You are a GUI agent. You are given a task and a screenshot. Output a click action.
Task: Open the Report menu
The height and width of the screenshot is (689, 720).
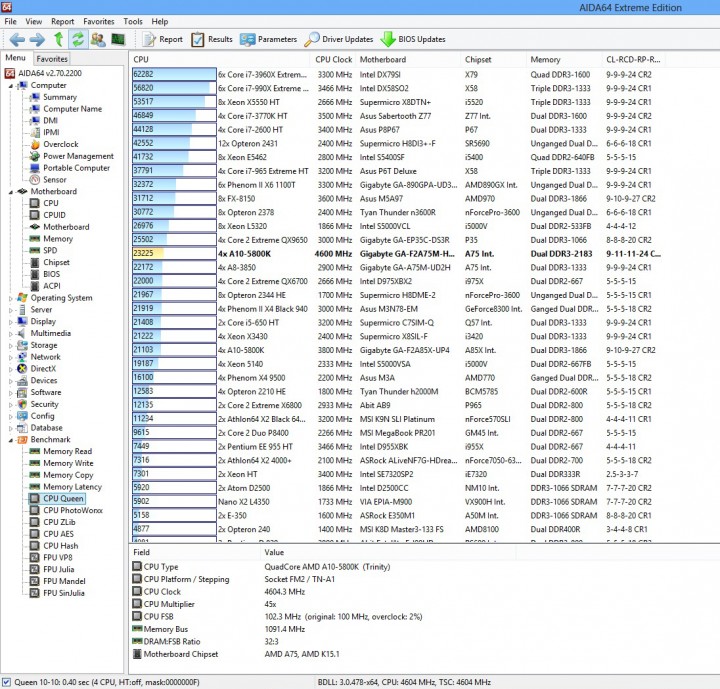click(x=62, y=22)
